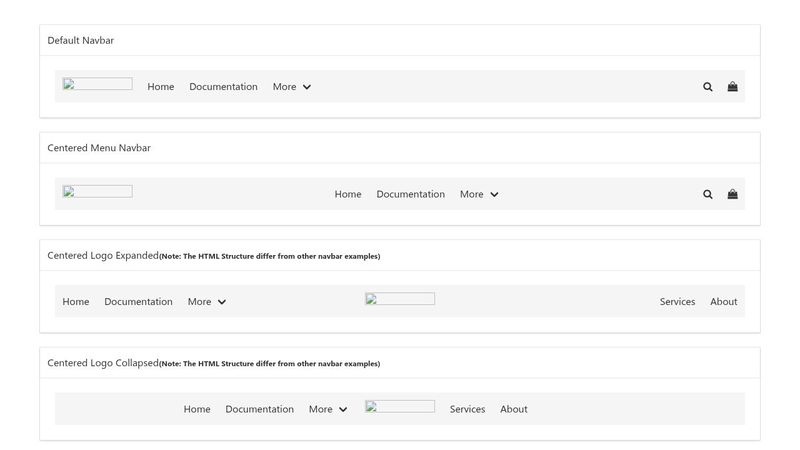This screenshot has height=450, width=800.
Task: Click the logo in Centered Menu Navbar
Action: click(x=97, y=191)
